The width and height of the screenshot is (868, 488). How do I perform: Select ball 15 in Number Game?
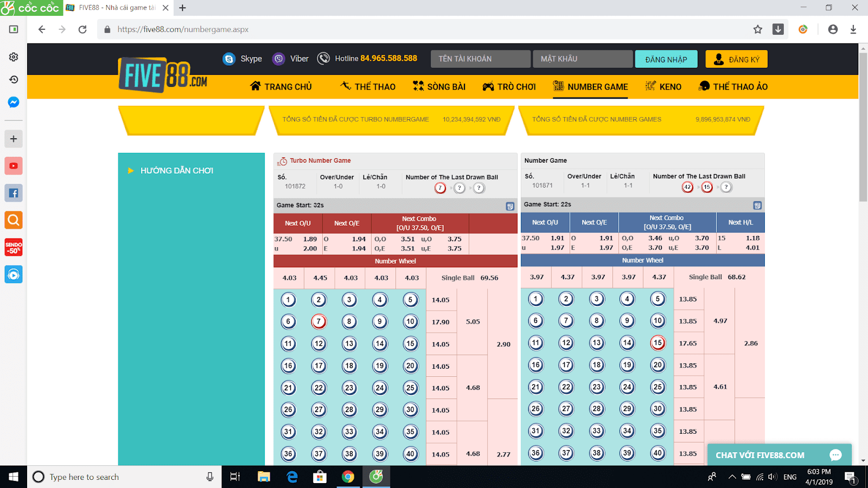pos(658,343)
